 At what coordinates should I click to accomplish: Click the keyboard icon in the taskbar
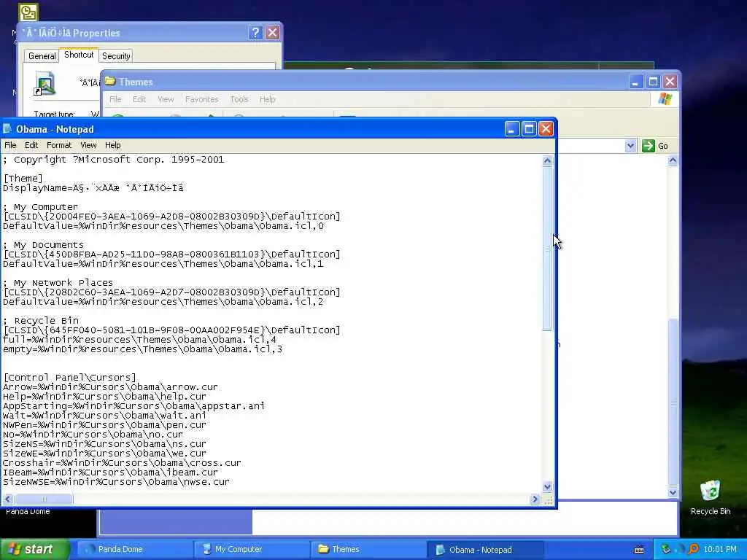[639, 550]
